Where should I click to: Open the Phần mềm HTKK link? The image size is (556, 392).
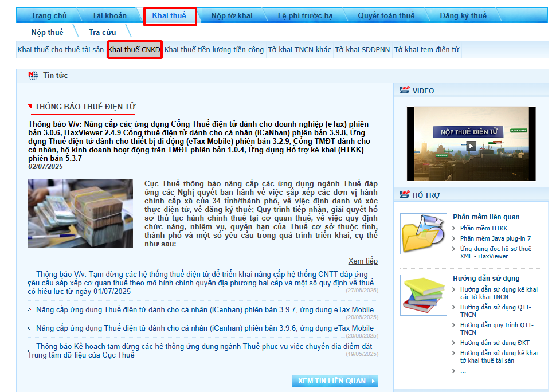click(483, 228)
